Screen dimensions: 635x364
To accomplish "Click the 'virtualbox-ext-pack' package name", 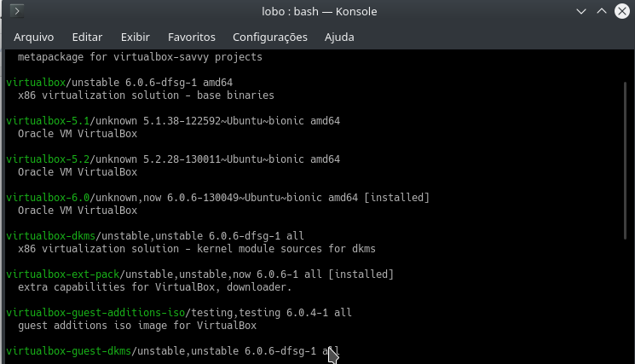I will pyautogui.click(x=63, y=274).
